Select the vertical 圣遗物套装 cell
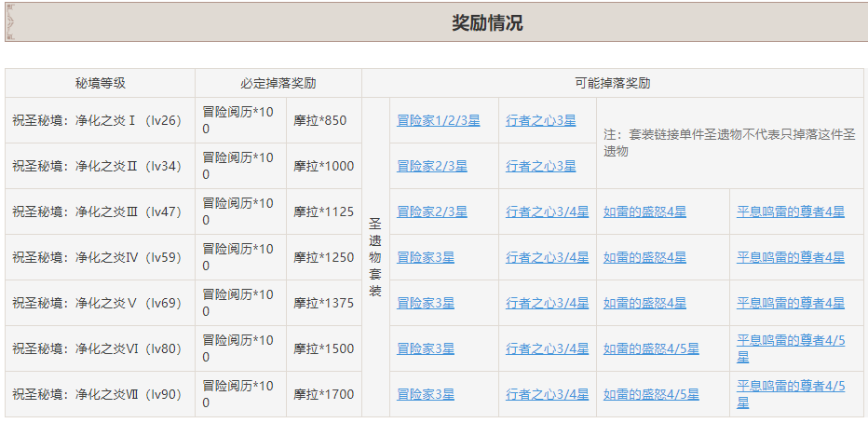868x423 pixels. (375, 257)
